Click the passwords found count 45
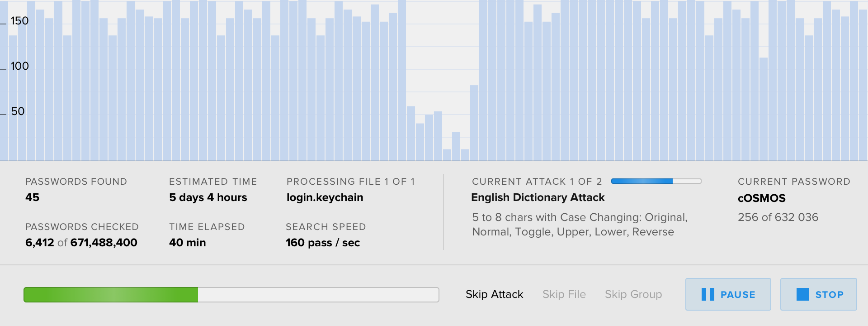 pos(32,197)
